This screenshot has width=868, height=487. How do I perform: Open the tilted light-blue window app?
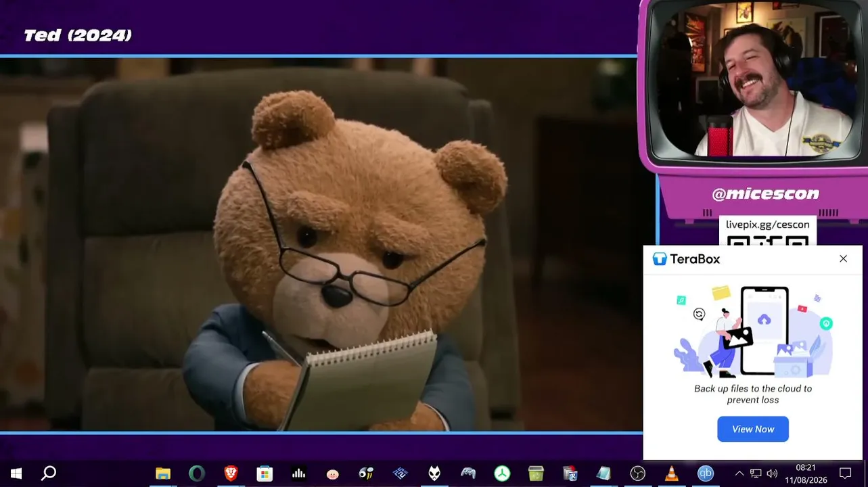603,473
